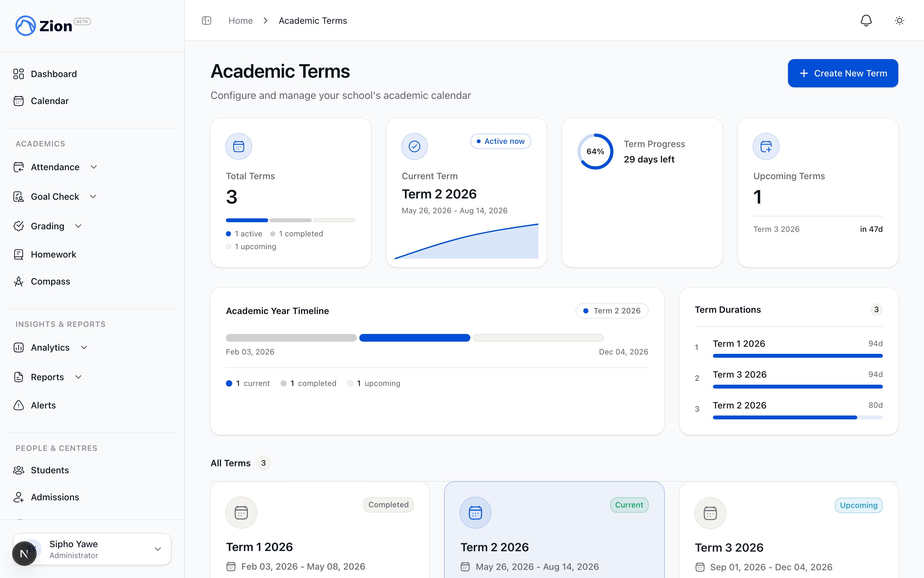Click the Admissions sidebar icon

18,497
